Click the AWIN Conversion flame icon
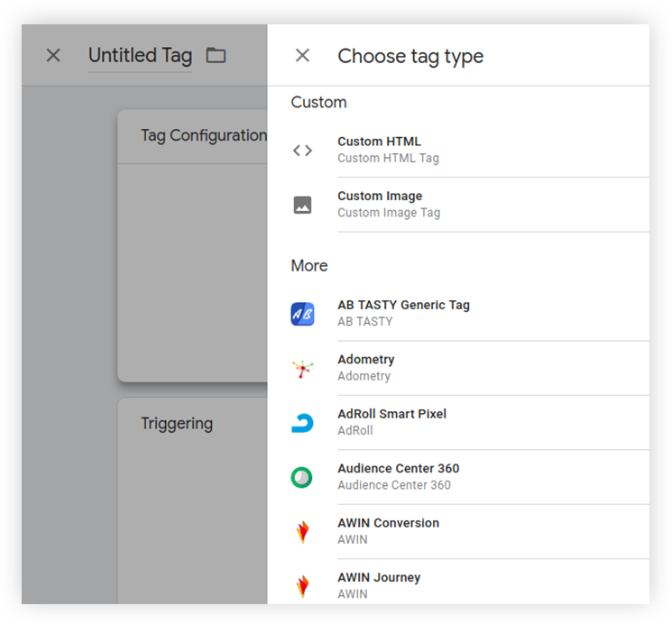This screenshot has height=624, width=672. (302, 532)
